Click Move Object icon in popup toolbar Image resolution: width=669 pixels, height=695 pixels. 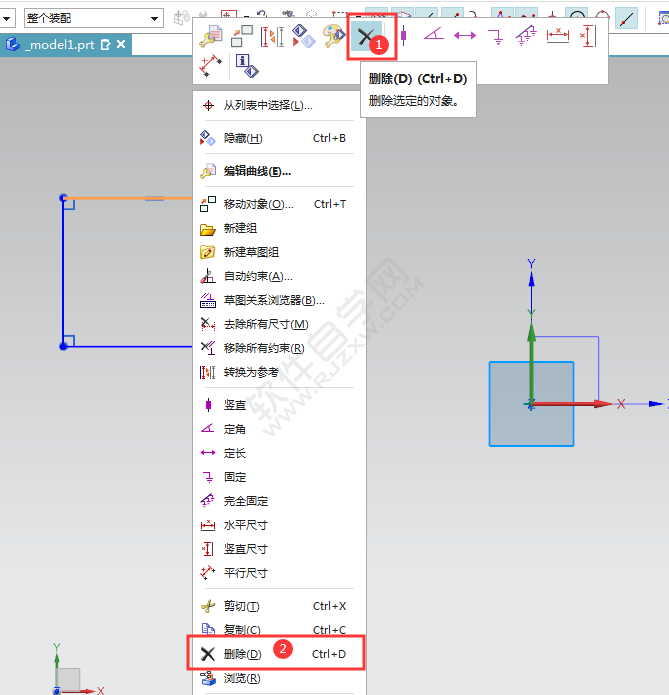pos(242,36)
